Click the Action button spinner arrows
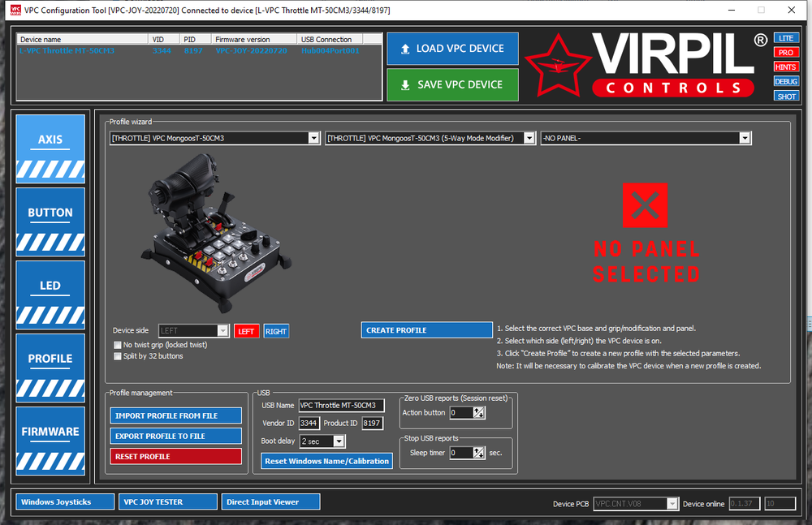Viewport: 812px width, 525px height. pyautogui.click(x=479, y=413)
